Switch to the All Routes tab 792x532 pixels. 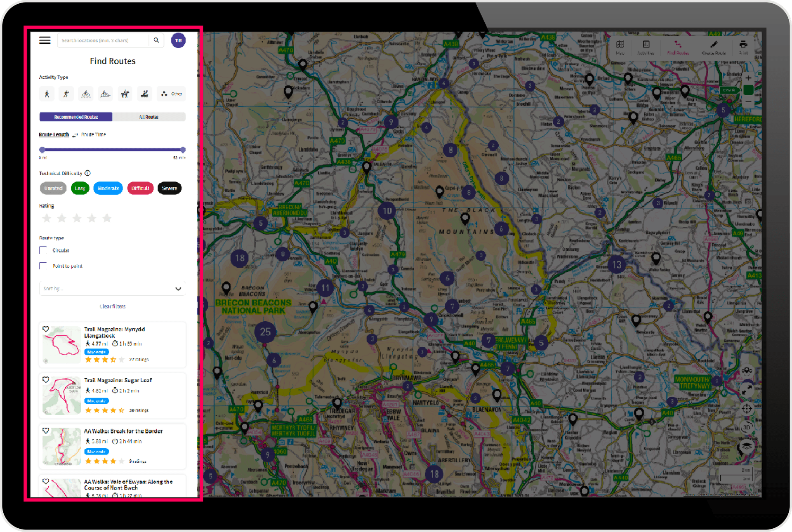coord(149,117)
